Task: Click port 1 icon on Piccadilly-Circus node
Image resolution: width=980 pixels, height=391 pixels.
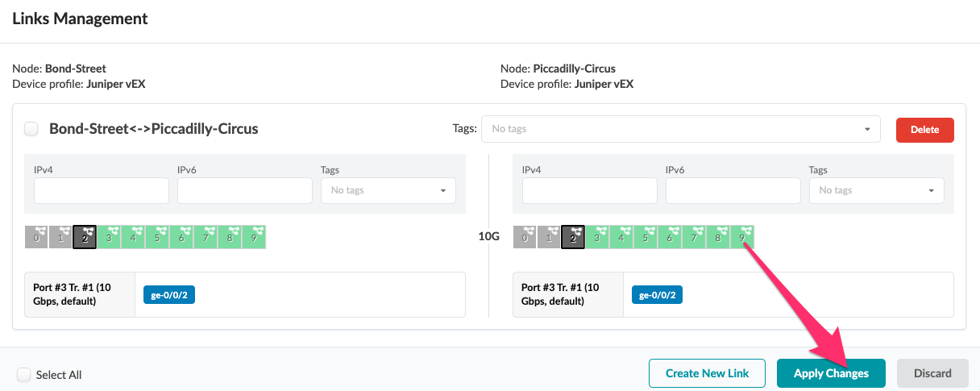Action: click(549, 236)
